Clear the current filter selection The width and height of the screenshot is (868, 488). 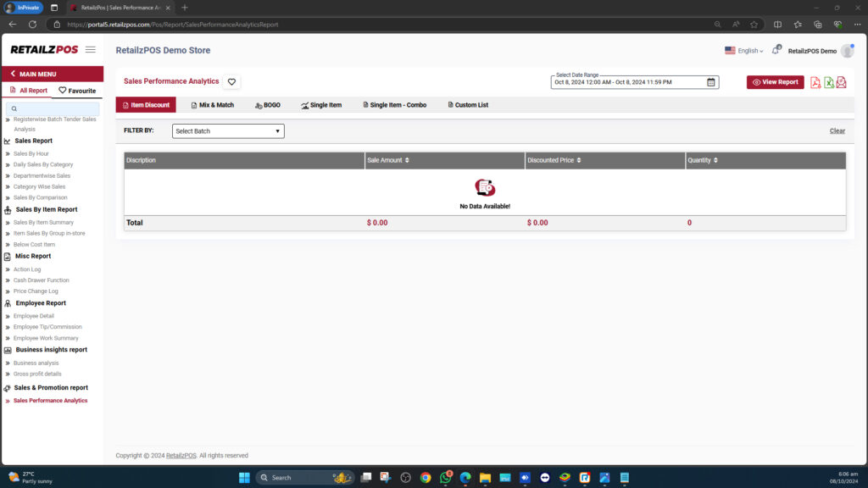[837, 130]
